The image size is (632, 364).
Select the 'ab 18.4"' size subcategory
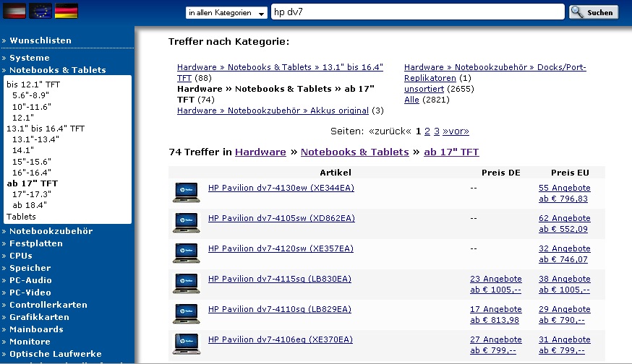coord(30,205)
